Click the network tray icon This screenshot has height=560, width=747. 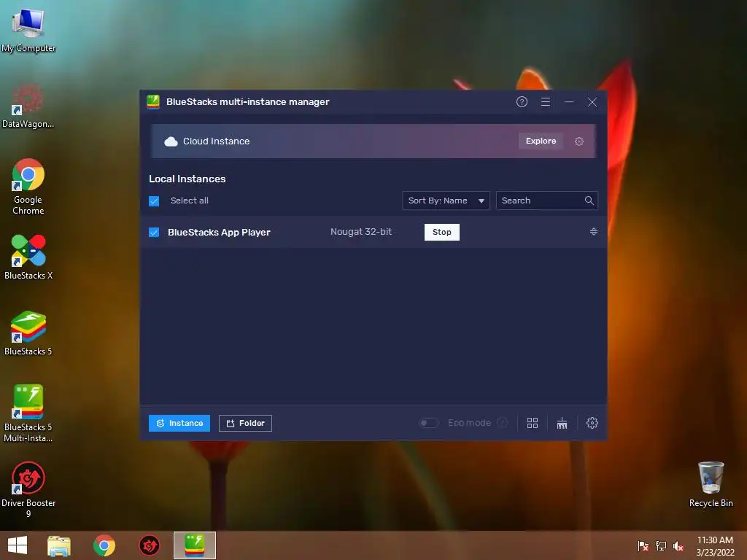[x=661, y=545]
